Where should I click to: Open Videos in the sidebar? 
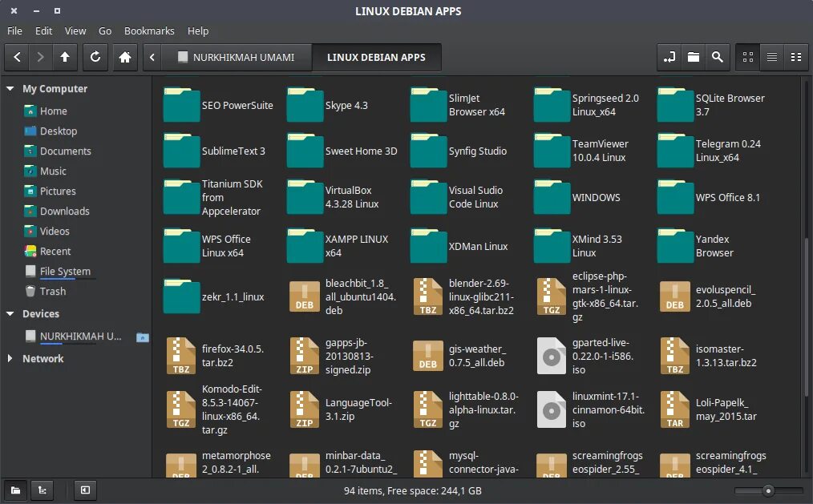pos(55,231)
